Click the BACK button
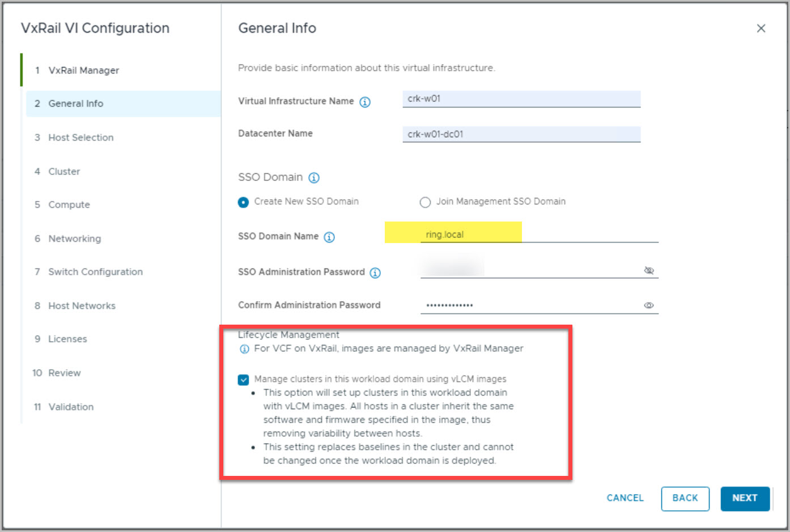Image resolution: width=790 pixels, height=532 pixels. [685, 498]
